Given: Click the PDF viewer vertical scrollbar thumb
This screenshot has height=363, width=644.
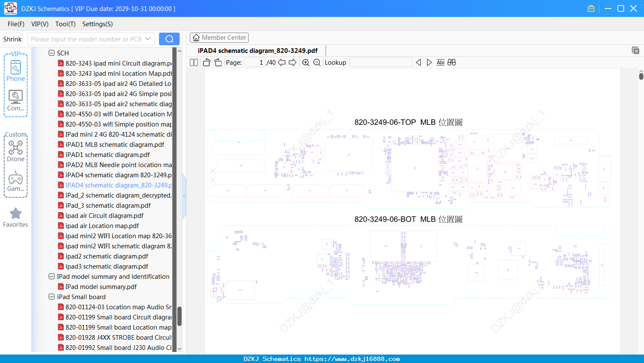Looking at the screenshot, I should tap(641, 76).
